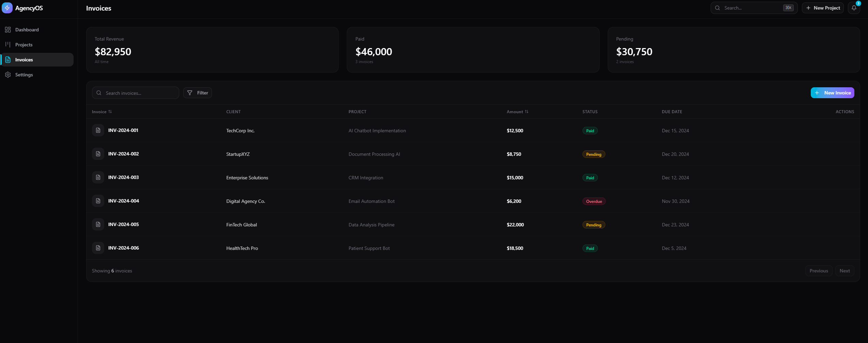The width and height of the screenshot is (868, 343).
Task: Click the notification bell showing 3 alerts
Action: (x=854, y=8)
